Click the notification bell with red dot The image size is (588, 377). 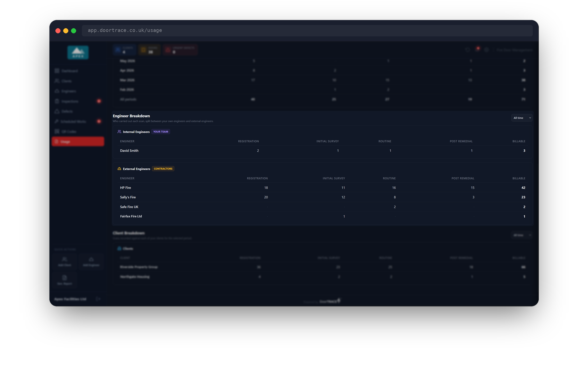477,49
